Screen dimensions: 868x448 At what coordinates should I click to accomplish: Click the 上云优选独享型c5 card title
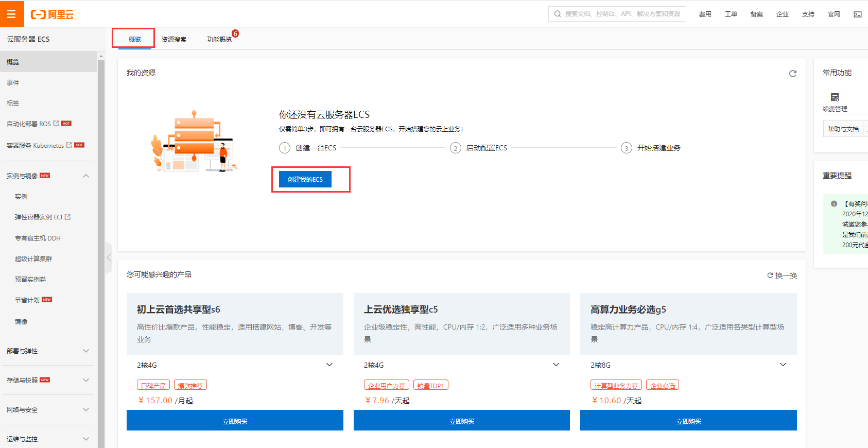click(401, 309)
